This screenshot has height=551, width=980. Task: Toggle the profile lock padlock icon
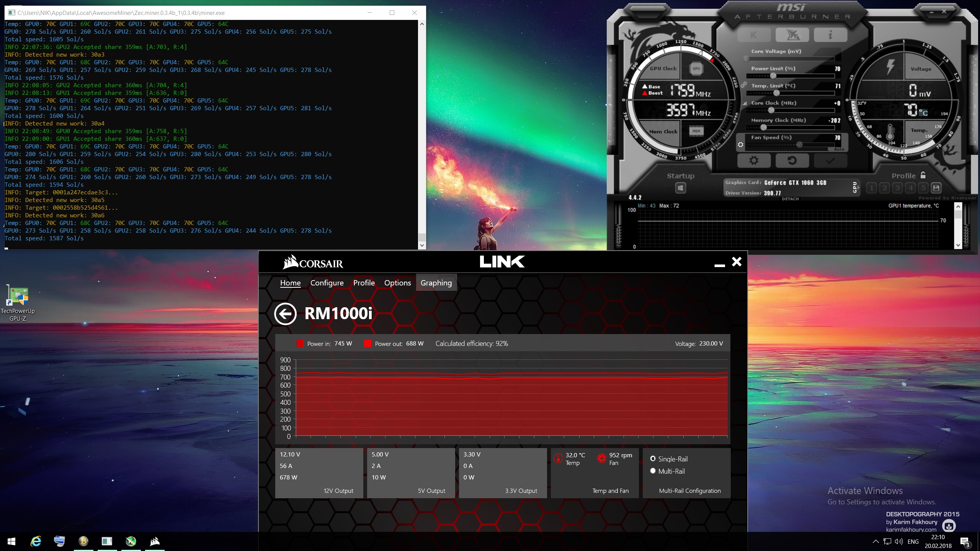tap(923, 175)
